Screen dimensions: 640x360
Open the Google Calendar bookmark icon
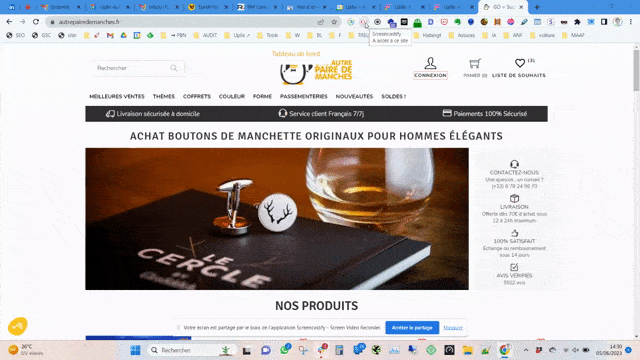coord(137,36)
